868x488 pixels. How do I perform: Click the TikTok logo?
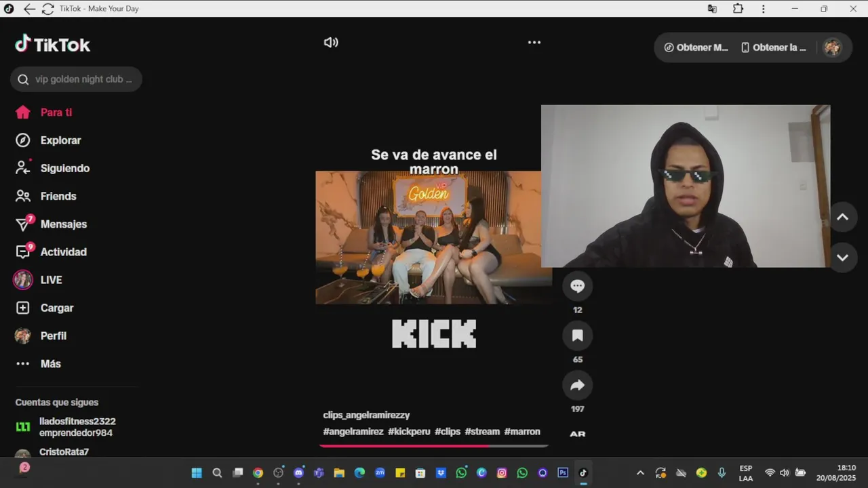tap(52, 45)
